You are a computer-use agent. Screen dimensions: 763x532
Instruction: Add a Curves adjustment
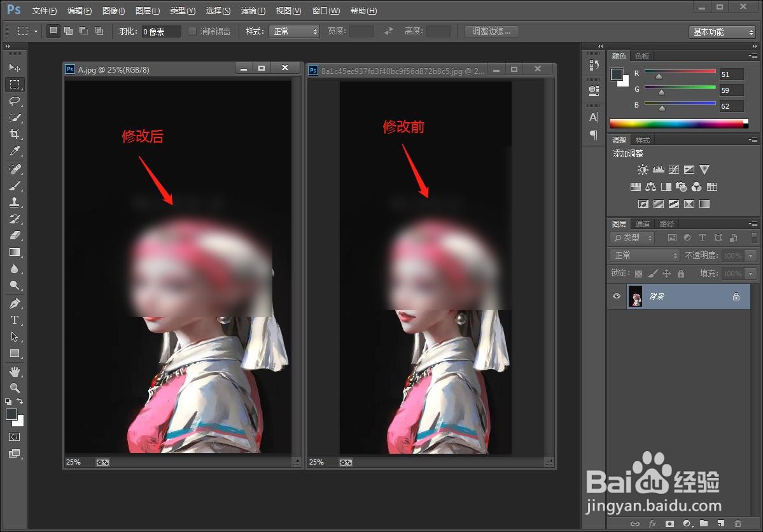click(x=673, y=169)
